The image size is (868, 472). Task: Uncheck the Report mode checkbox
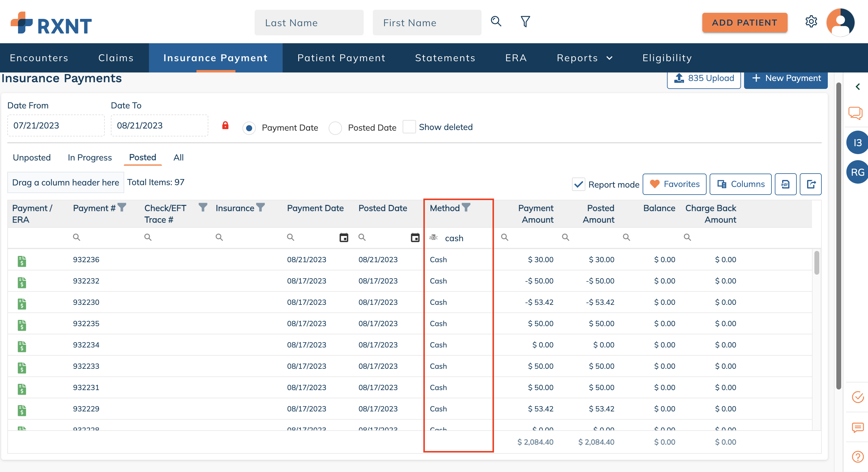coord(578,184)
